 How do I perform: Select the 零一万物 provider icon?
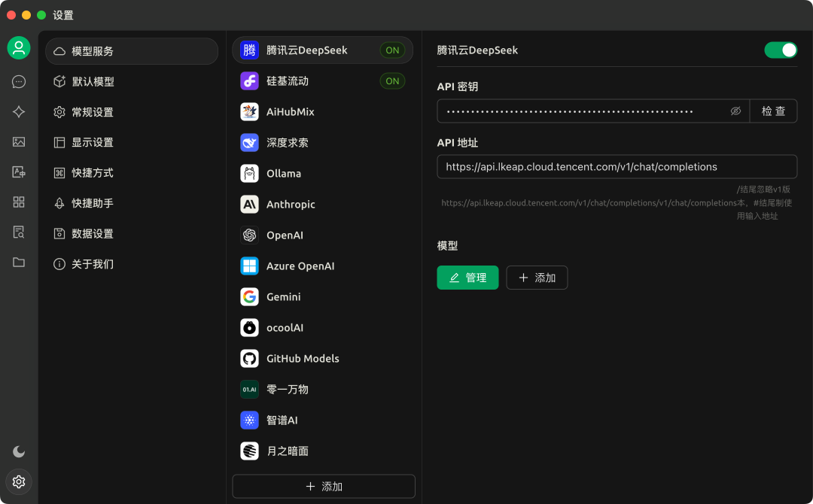(249, 389)
